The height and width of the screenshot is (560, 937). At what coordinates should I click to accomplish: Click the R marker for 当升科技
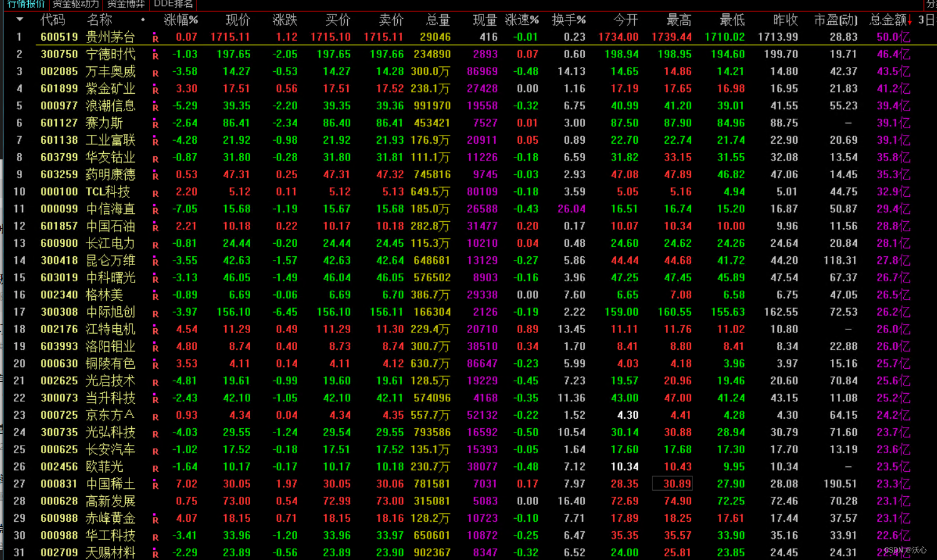(155, 399)
